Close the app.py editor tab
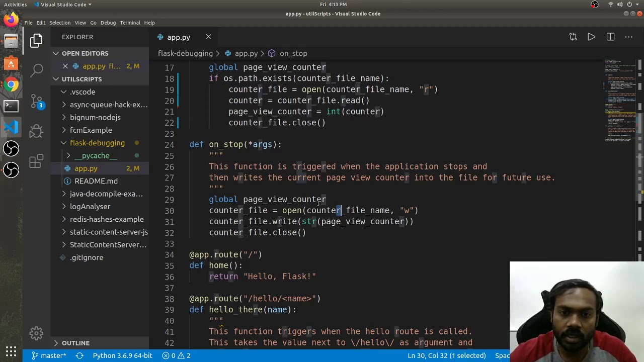Viewport: 644px width, 362px height. pyautogui.click(x=208, y=37)
